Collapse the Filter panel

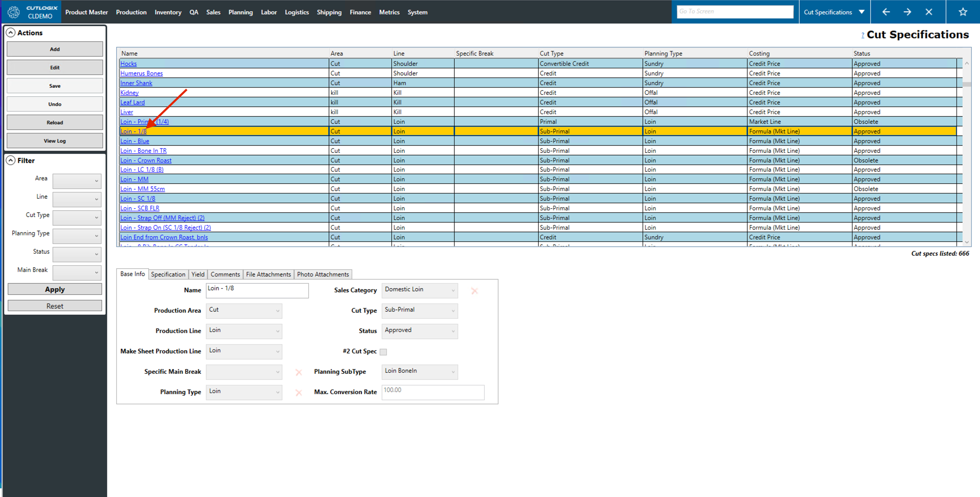tap(11, 160)
